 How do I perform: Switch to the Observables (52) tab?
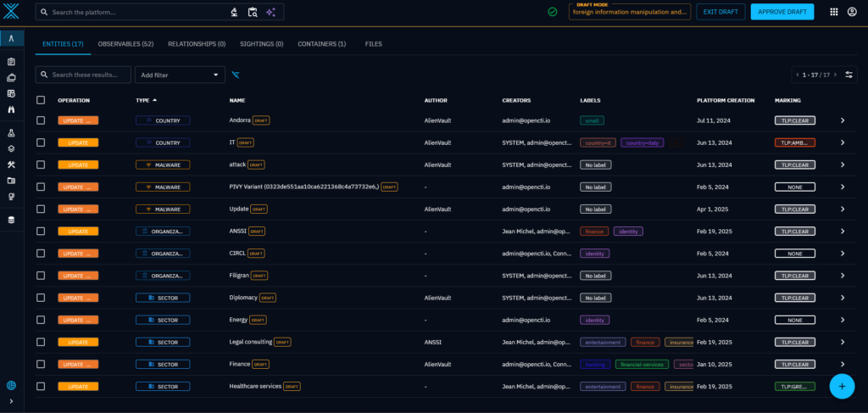point(125,43)
